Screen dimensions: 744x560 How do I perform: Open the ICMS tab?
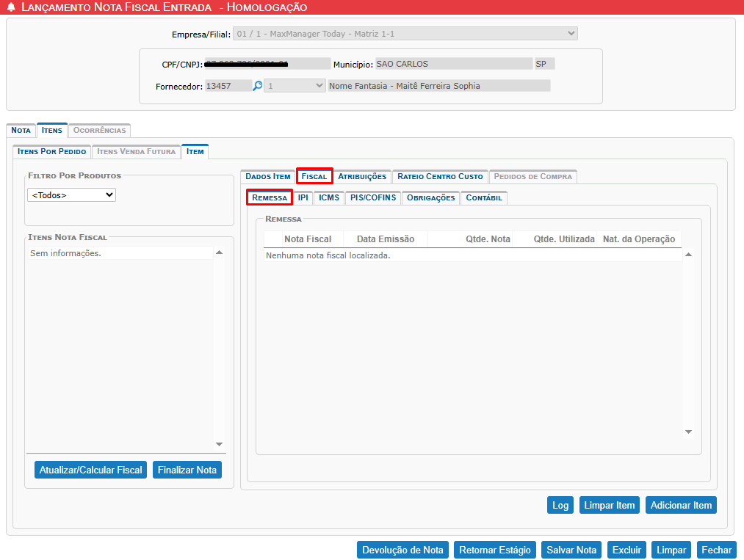[x=329, y=198]
